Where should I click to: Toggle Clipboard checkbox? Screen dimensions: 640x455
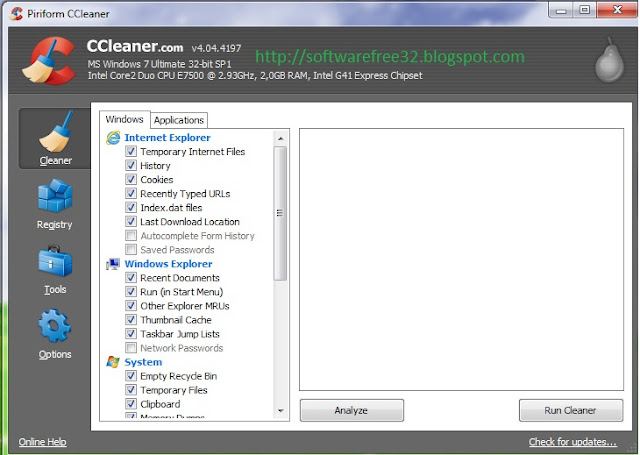(131, 404)
